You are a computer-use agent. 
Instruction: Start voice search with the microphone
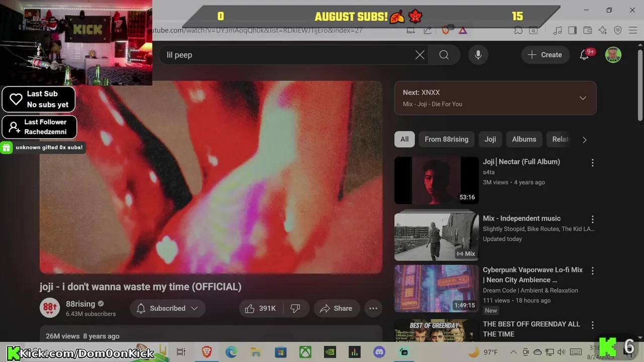[478, 55]
